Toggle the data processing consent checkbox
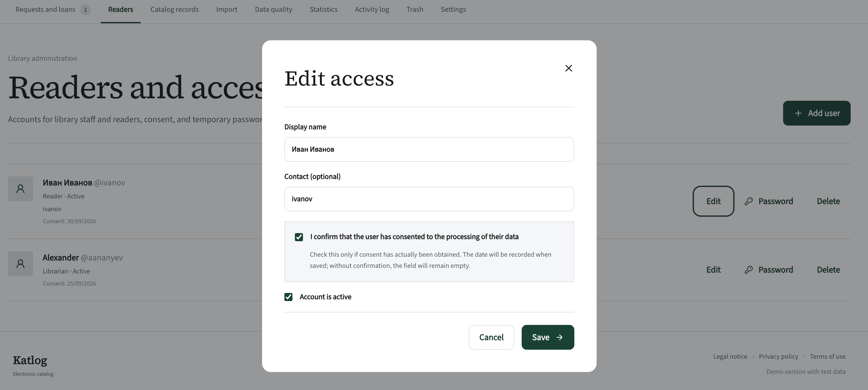Image resolution: width=868 pixels, height=390 pixels. coord(299,237)
